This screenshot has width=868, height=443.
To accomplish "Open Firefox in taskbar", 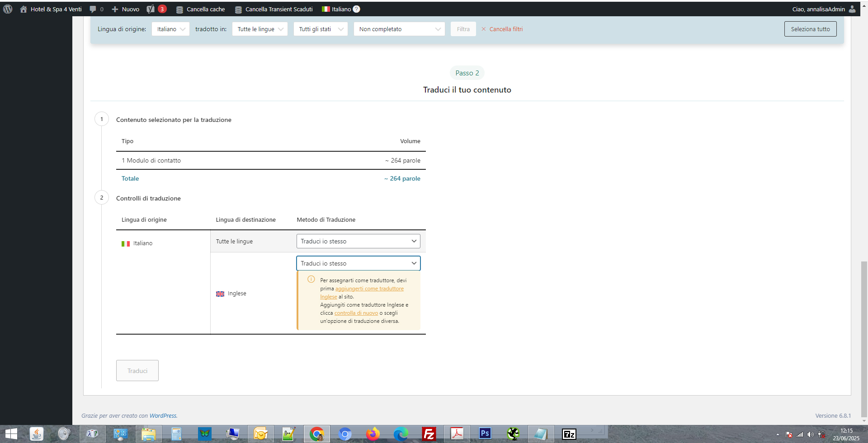I will [x=373, y=434].
